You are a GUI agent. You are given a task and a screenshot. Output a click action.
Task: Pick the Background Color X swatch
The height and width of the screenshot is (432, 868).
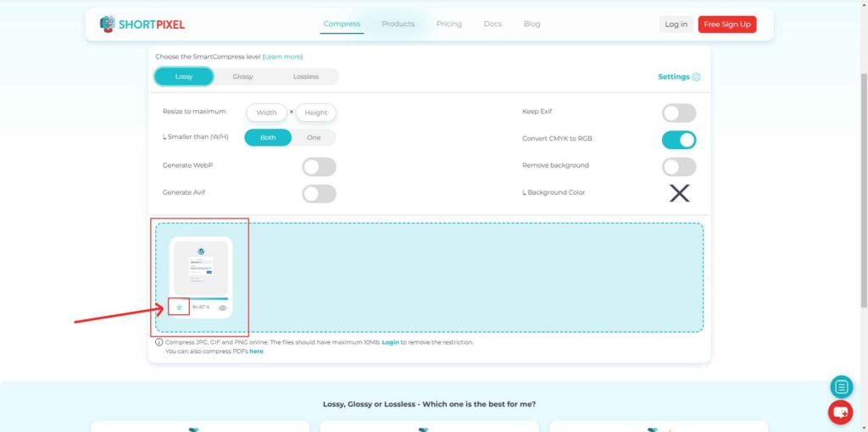[679, 193]
